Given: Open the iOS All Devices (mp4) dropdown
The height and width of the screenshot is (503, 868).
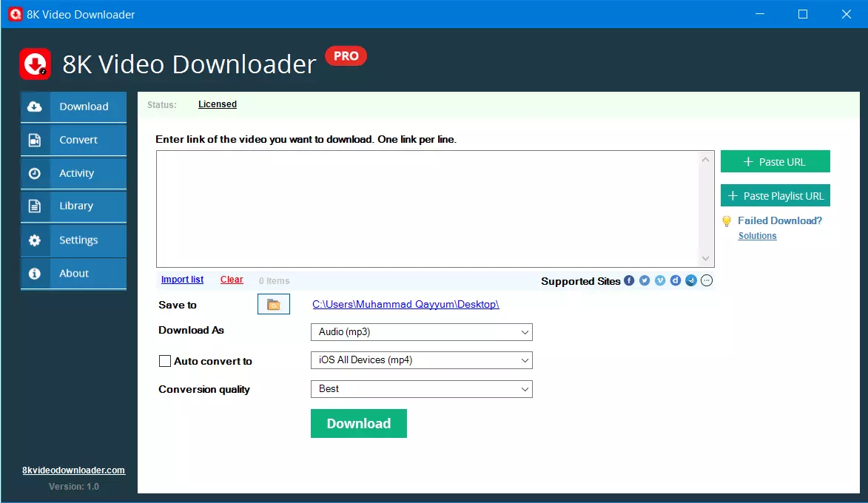Looking at the screenshot, I should pyautogui.click(x=422, y=360).
